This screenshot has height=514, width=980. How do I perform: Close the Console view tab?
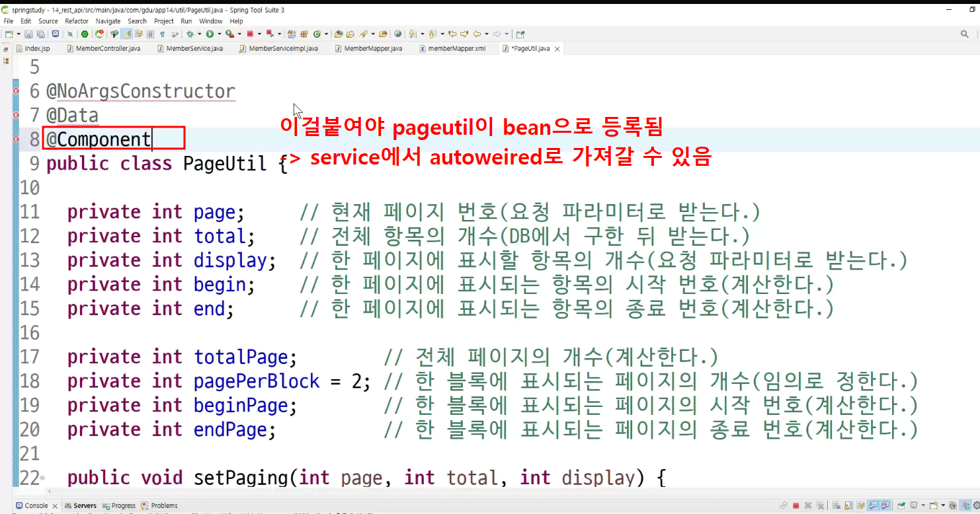[x=54, y=506]
